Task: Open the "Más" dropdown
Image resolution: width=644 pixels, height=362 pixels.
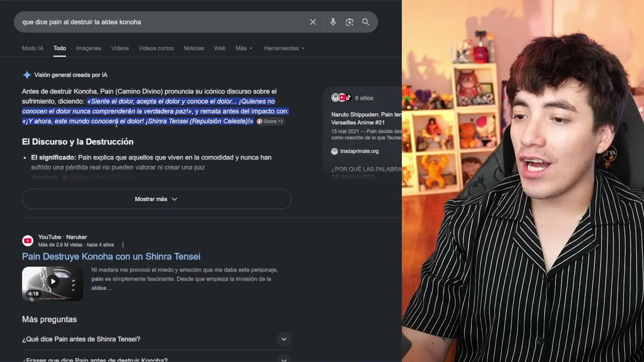Action: pos(244,48)
